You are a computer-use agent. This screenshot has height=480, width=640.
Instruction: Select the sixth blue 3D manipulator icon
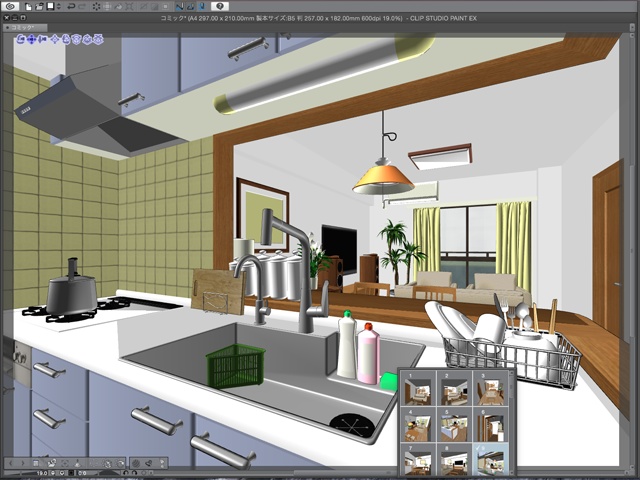click(x=77, y=39)
